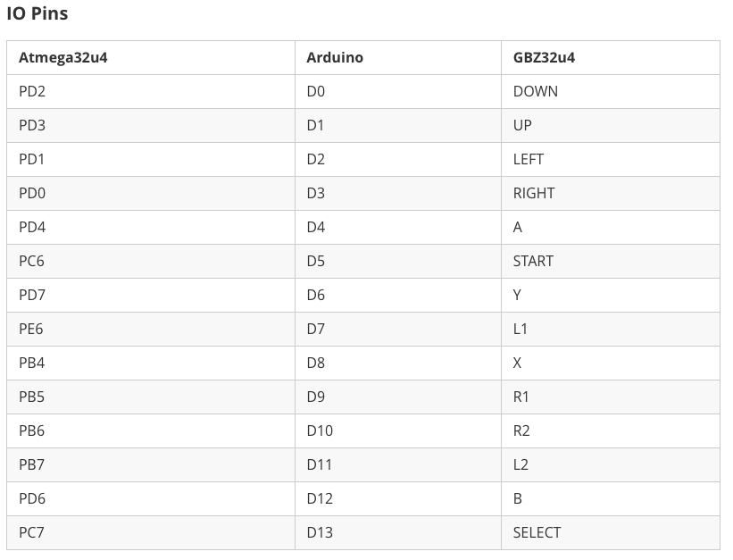
Task: Select the D10 cell
Action: [398, 430]
